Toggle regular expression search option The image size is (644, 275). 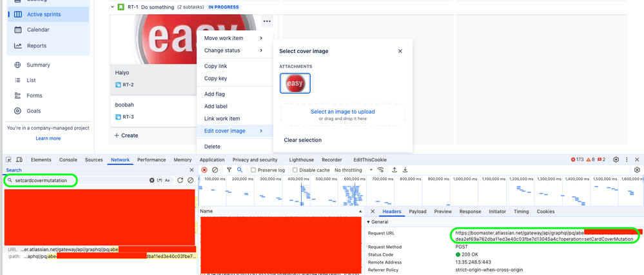click(160, 181)
